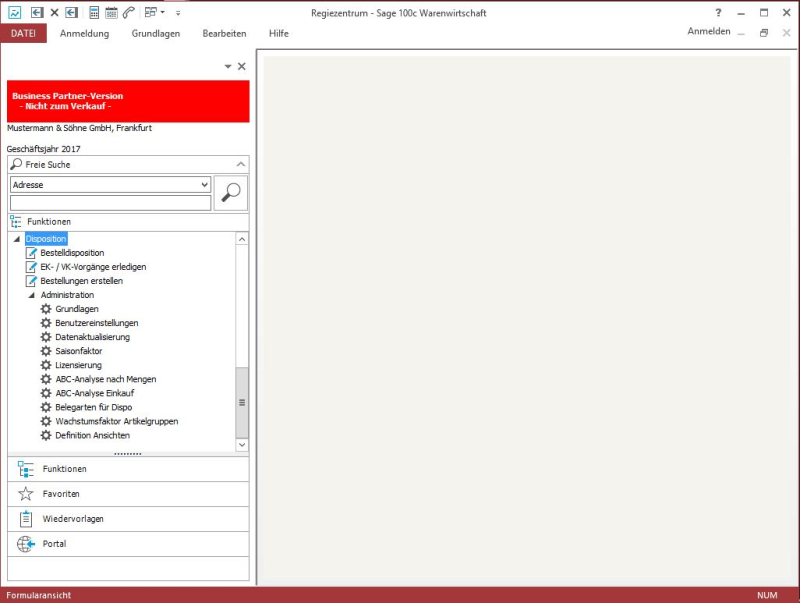Image resolution: width=800 pixels, height=603 pixels.
Task: Open the DATEI tab
Action: 23,33
